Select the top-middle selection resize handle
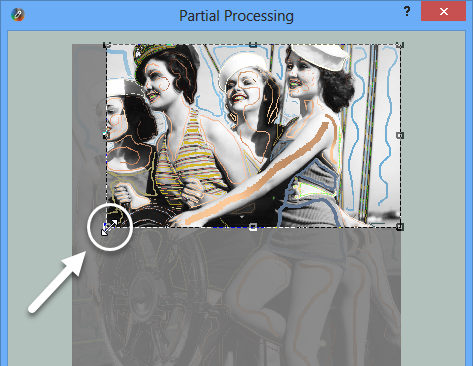The width and height of the screenshot is (473, 366). pyautogui.click(x=253, y=44)
